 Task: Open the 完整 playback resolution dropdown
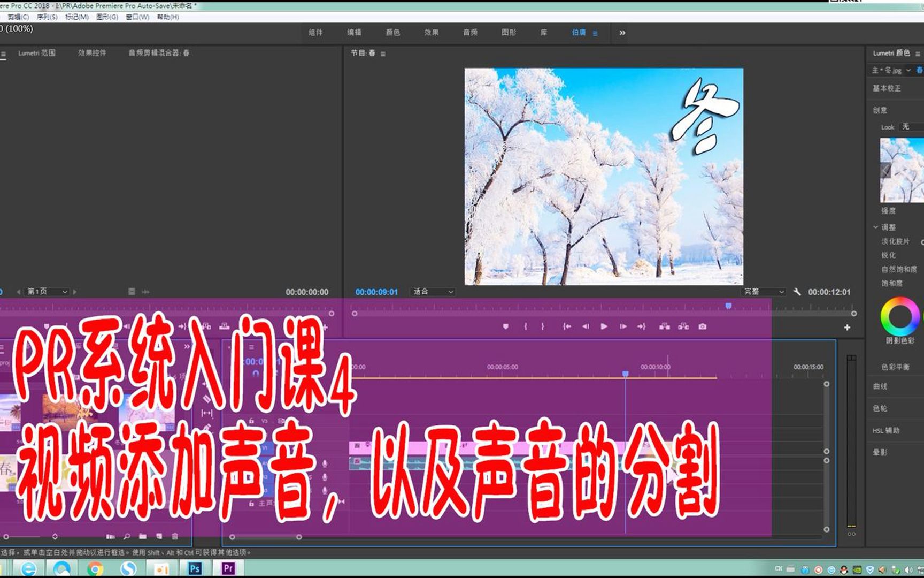pyautogui.click(x=764, y=292)
